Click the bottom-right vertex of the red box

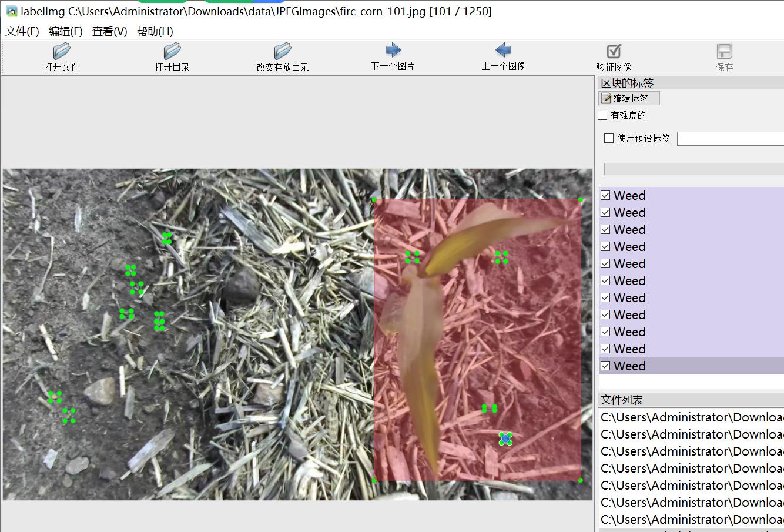pyautogui.click(x=581, y=480)
